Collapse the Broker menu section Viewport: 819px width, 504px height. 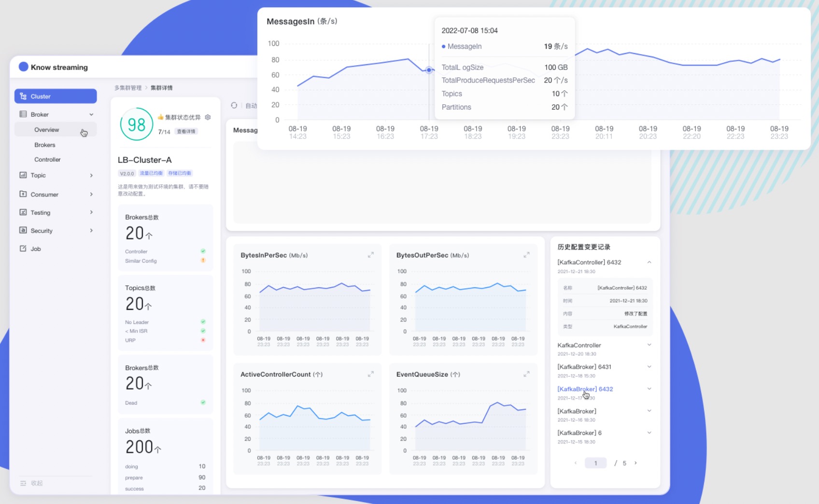click(91, 114)
